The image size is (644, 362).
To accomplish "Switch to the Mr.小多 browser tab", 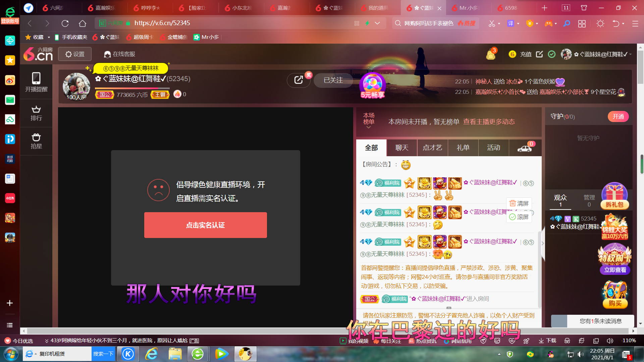I will pos(469,8).
